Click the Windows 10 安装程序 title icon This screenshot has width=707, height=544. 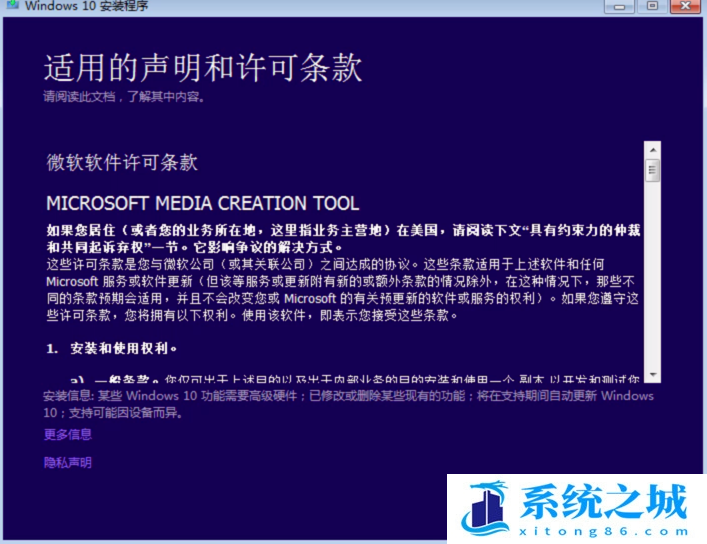coord(12,5)
